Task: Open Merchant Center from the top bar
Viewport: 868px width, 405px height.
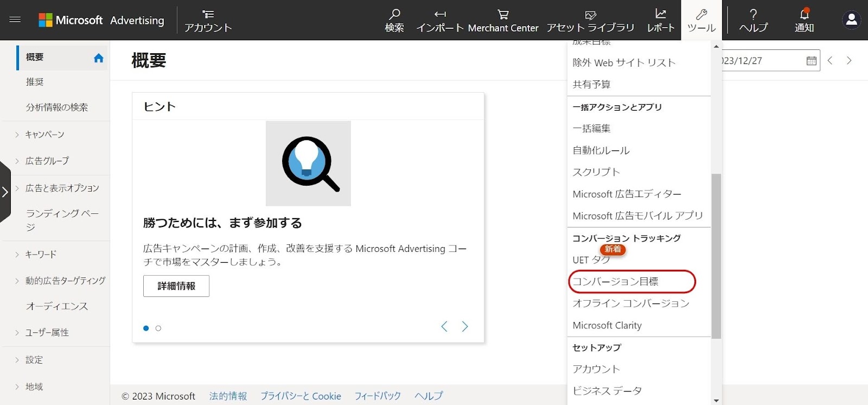Action: coord(503,21)
